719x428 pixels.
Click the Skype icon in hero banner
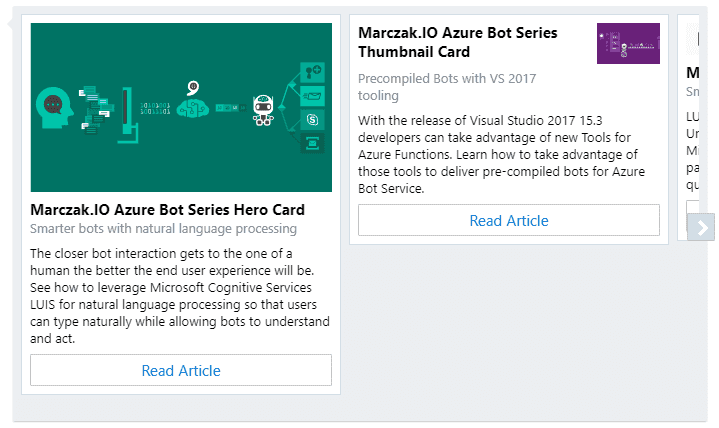click(x=313, y=120)
